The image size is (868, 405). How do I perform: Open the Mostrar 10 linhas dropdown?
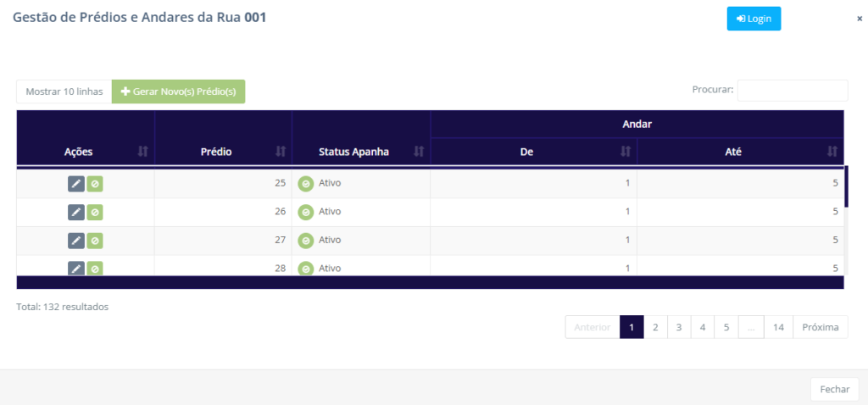tap(64, 92)
